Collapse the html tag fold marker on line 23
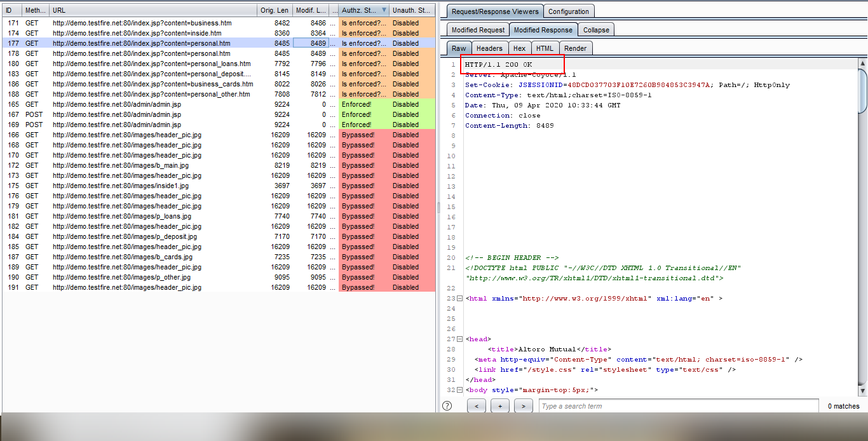The image size is (868, 441). [x=460, y=299]
